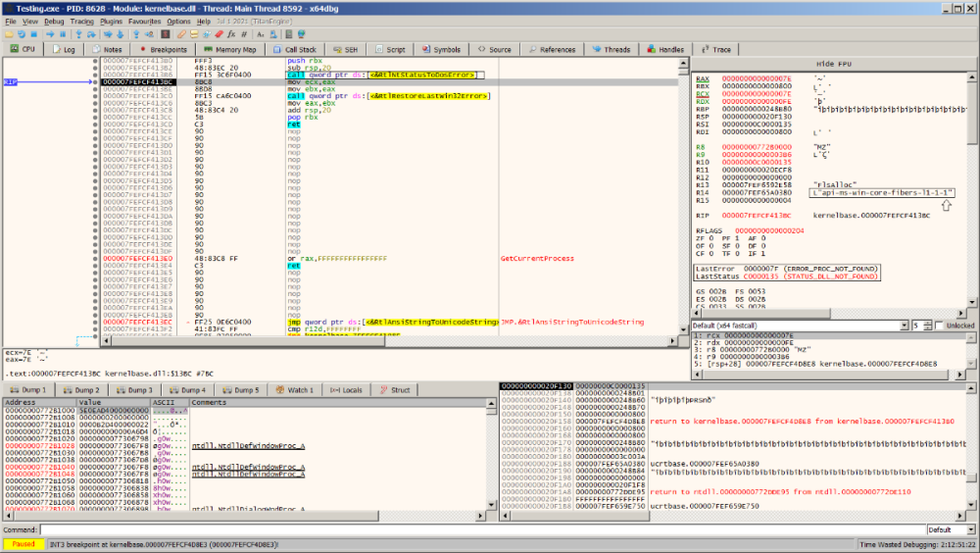Click the Run arrow toolbar icon
This screenshot has width=980, height=553.
(x=50, y=33)
